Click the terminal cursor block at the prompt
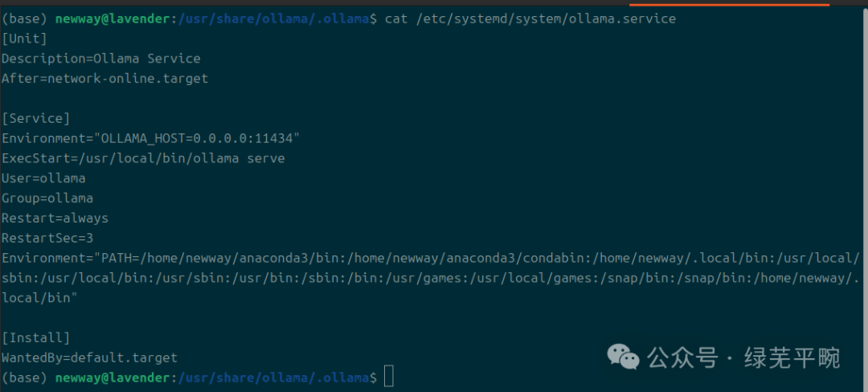This screenshot has height=392, width=868. [389, 377]
